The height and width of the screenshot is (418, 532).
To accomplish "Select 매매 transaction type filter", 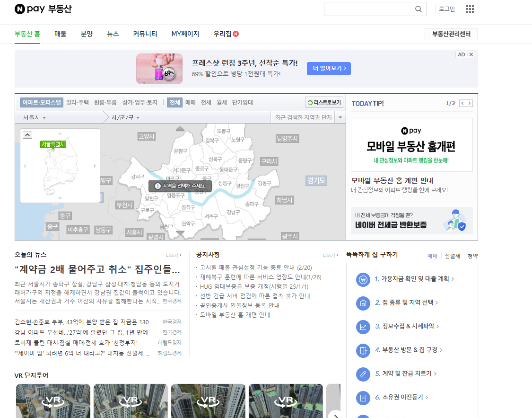I will pyautogui.click(x=191, y=102).
